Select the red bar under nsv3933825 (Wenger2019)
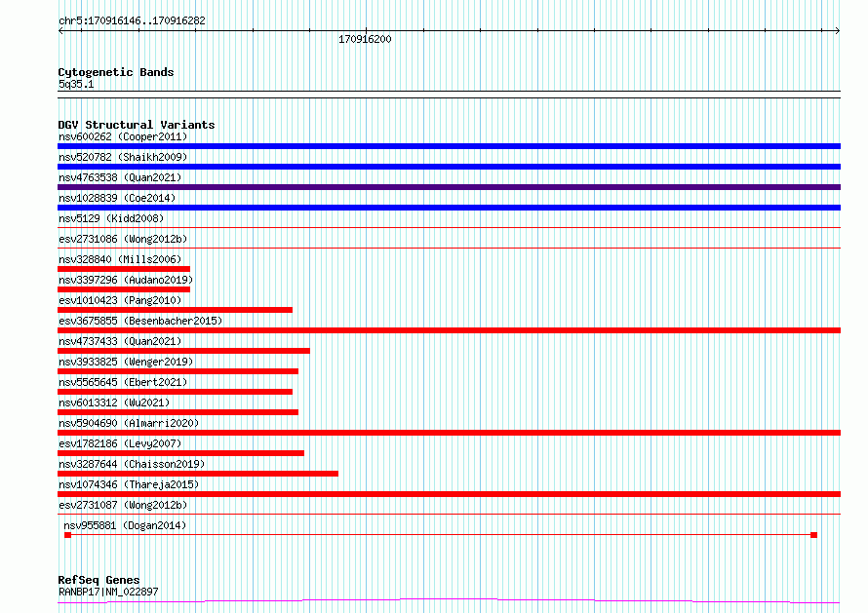The width and height of the screenshot is (868, 613). pos(178,371)
